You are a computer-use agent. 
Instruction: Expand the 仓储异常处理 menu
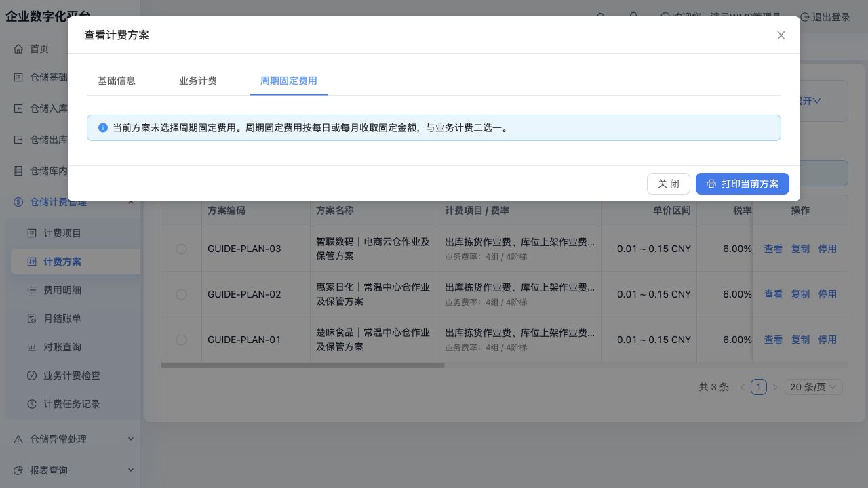pos(131,439)
